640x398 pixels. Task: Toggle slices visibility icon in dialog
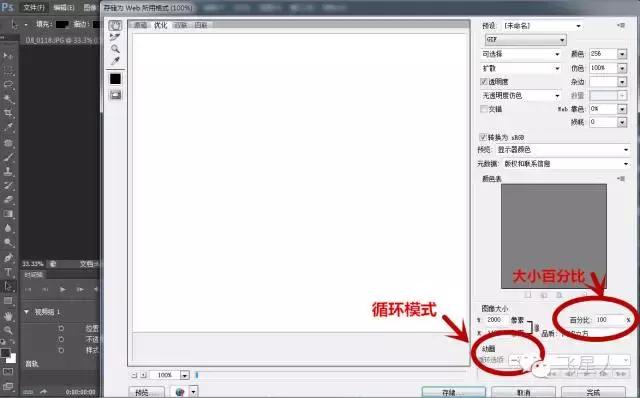point(116,95)
